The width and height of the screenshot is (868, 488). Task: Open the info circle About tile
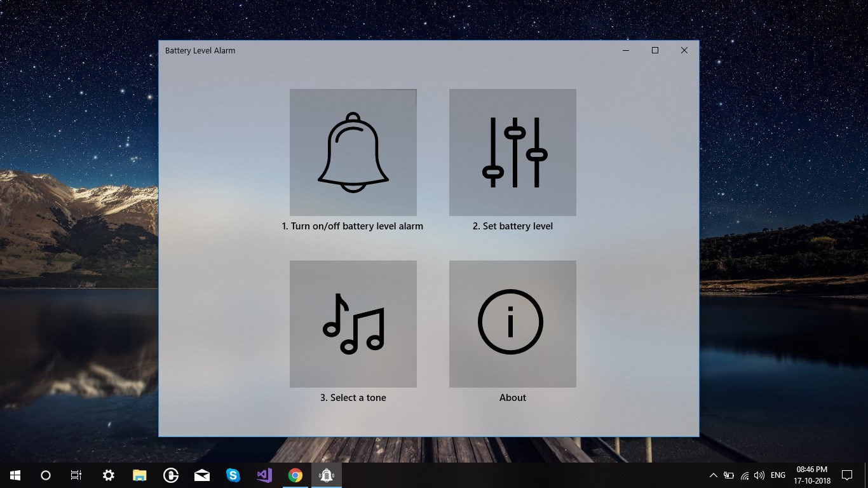[513, 324]
